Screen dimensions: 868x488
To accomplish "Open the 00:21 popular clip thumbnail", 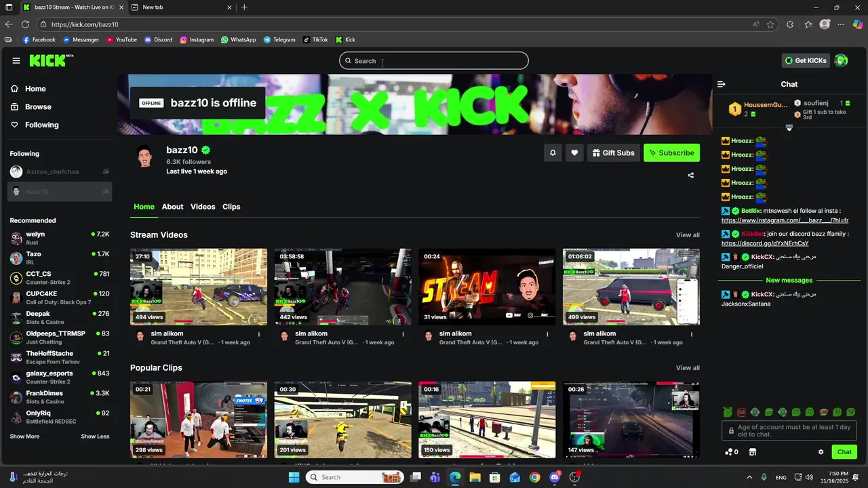I will pyautogui.click(x=199, y=420).
